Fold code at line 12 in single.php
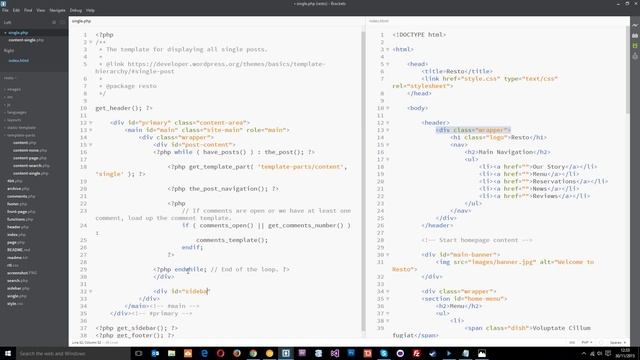This screenshot has height=360, width=640. point(91,123)
